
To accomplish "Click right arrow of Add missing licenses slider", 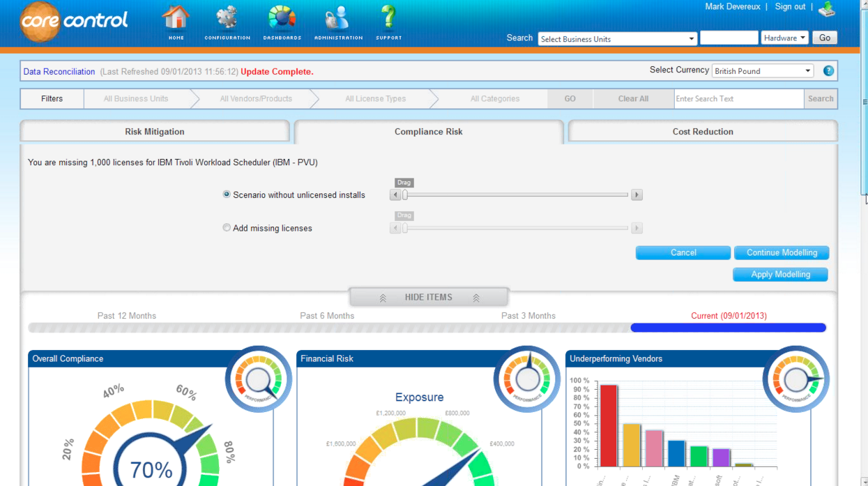I will [637, 228].
